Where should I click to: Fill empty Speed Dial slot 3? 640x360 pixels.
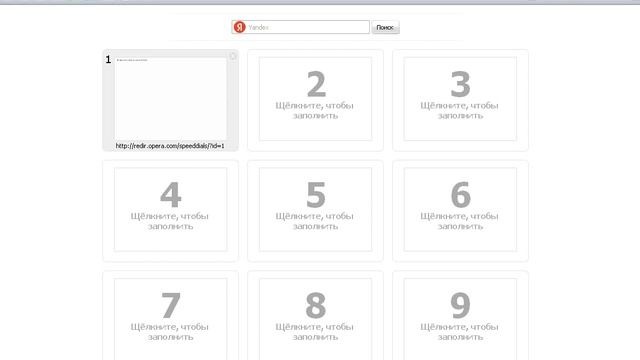point(460,99)
